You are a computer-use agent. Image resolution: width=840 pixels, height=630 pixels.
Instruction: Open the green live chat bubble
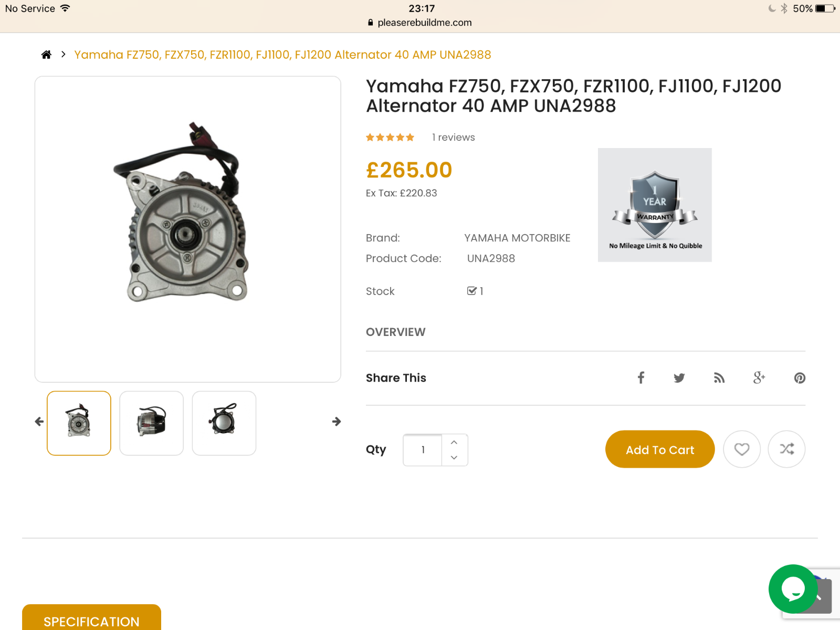793,589
